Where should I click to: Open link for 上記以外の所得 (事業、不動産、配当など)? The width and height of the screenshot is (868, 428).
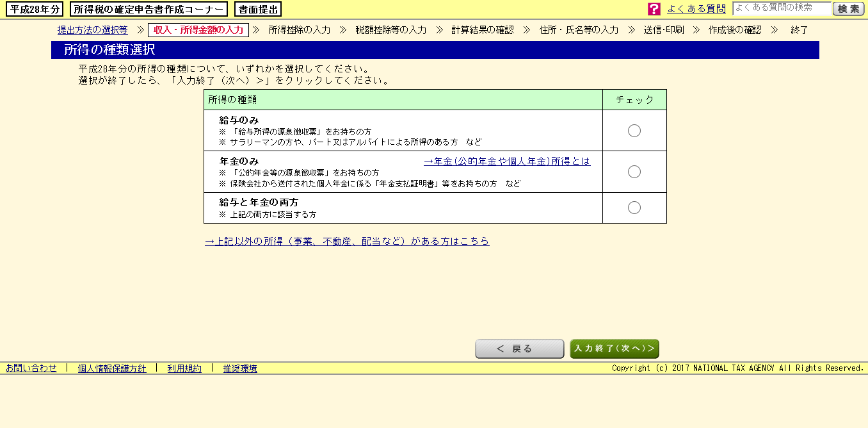(347, 242)
